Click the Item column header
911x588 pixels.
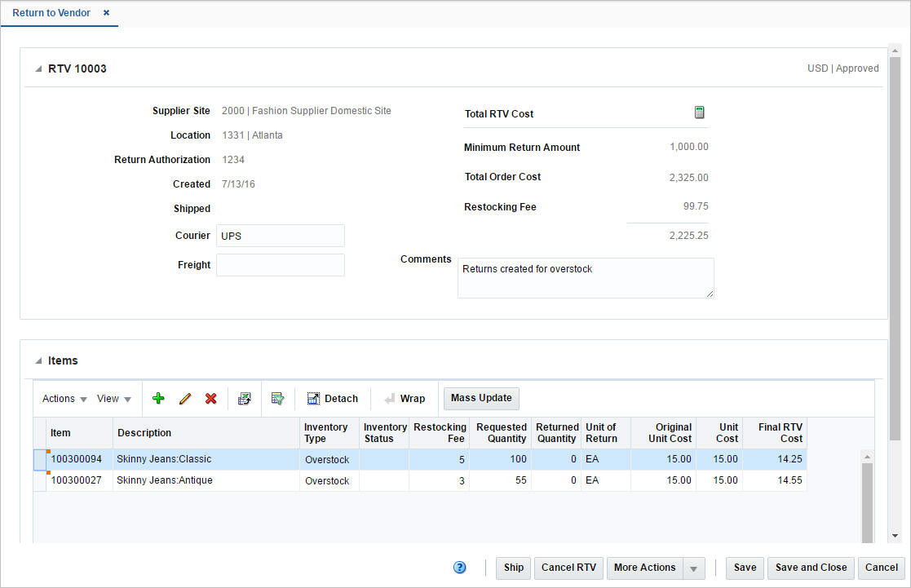pyautogui.click(x=80, y=433)
